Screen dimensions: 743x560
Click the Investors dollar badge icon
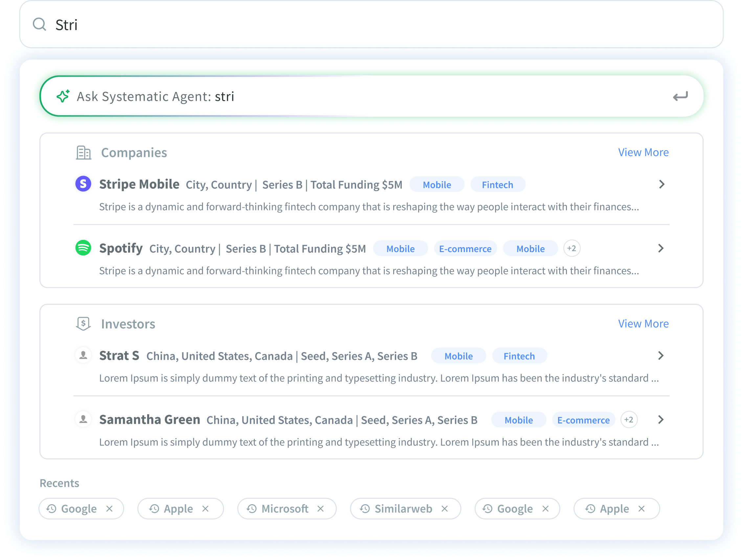coord(83,324)
